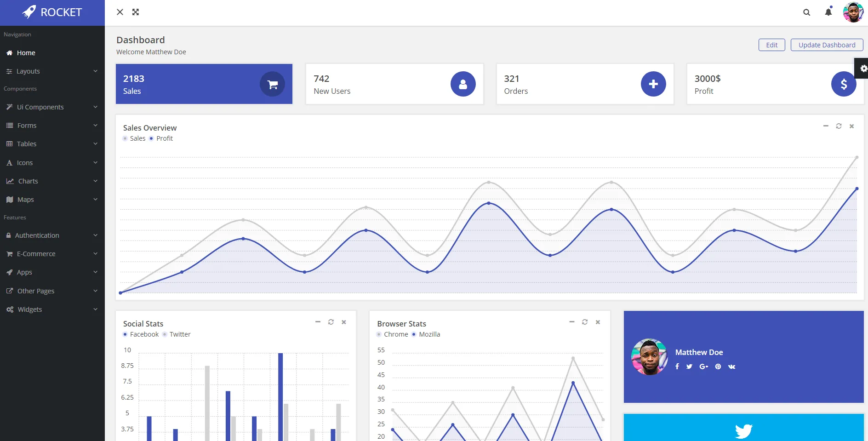This screenshot has height=441, width=868.
Task: Click the dollar Profit icon
Action: coord(843,84)
